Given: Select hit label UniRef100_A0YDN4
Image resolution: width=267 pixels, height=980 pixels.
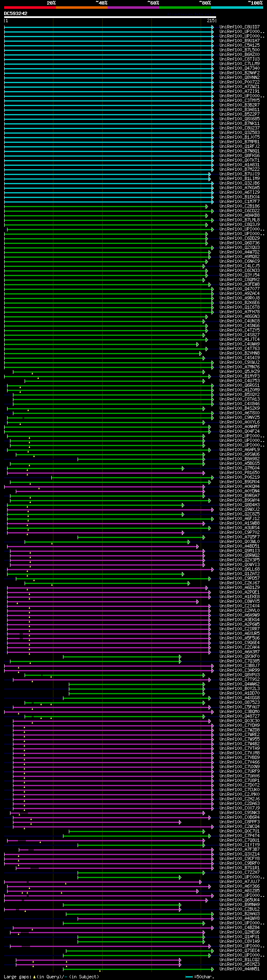Looking at the screenshot, I should click(239, 491).
